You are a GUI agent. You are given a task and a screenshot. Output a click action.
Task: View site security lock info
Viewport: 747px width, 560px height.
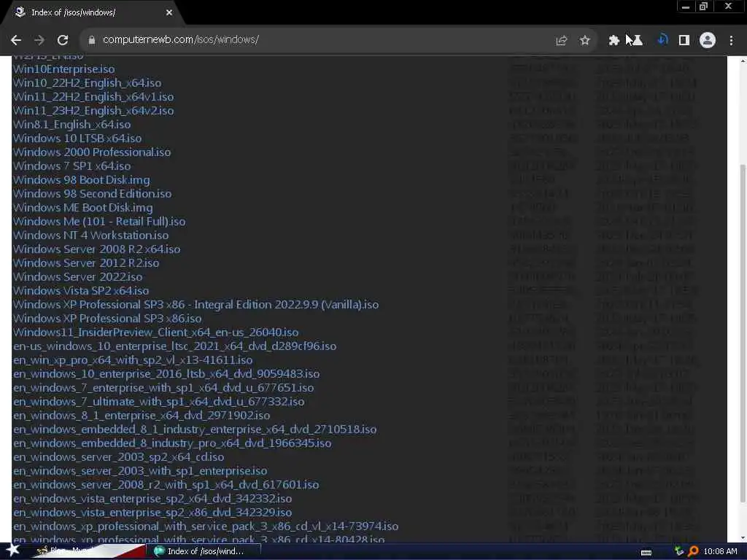(x=91, y=40)
